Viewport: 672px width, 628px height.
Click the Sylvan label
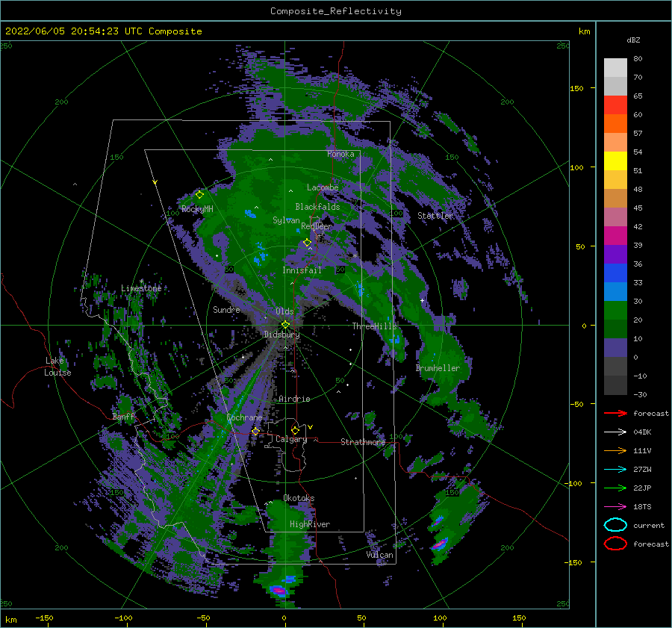click(x=286, y=220)
